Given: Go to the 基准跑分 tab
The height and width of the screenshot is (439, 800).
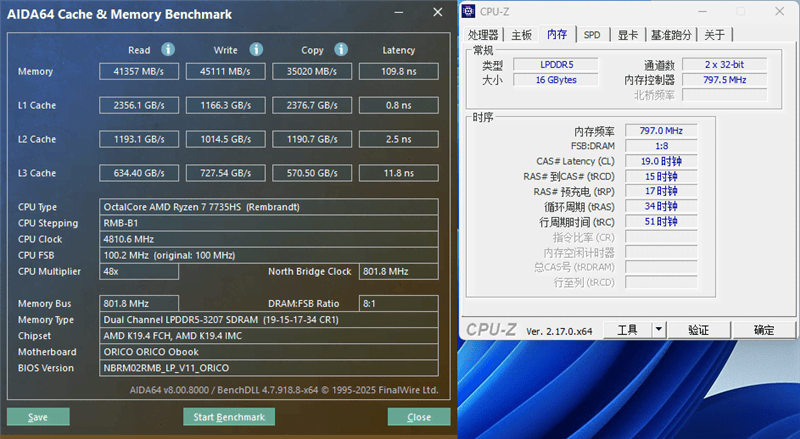Looking at the screenshot, I should [670, 34].
